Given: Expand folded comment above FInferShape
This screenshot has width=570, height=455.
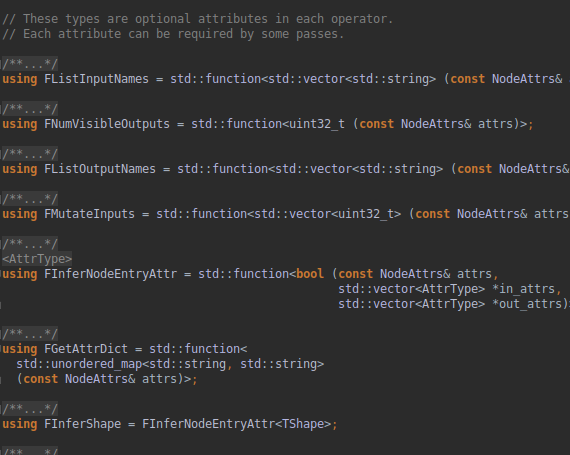Looking at the screenshot, I should [30, 409].
